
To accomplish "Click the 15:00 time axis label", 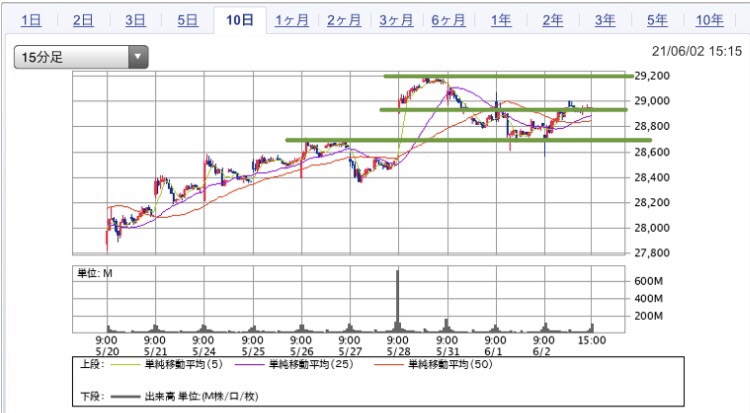I will click(x=592, y=340).
